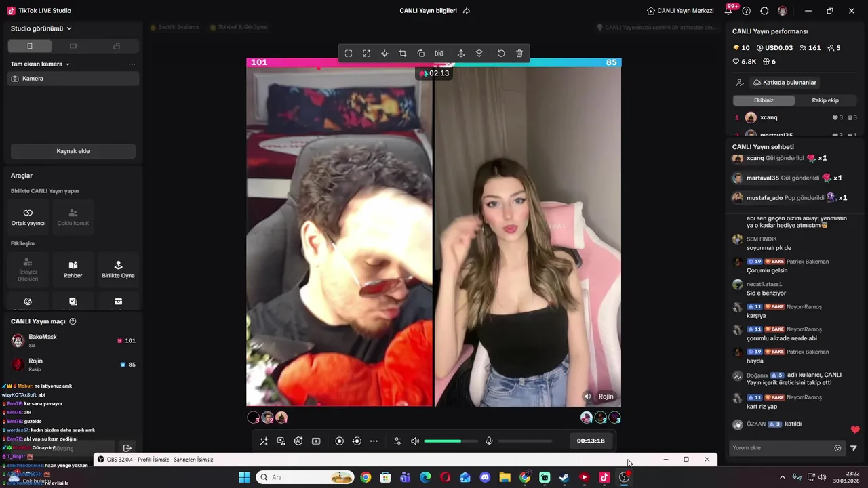Open the three-dot menu for Tam ekran kamera
The height and width of the screenshot is (488, 868).
pos(132,64)
